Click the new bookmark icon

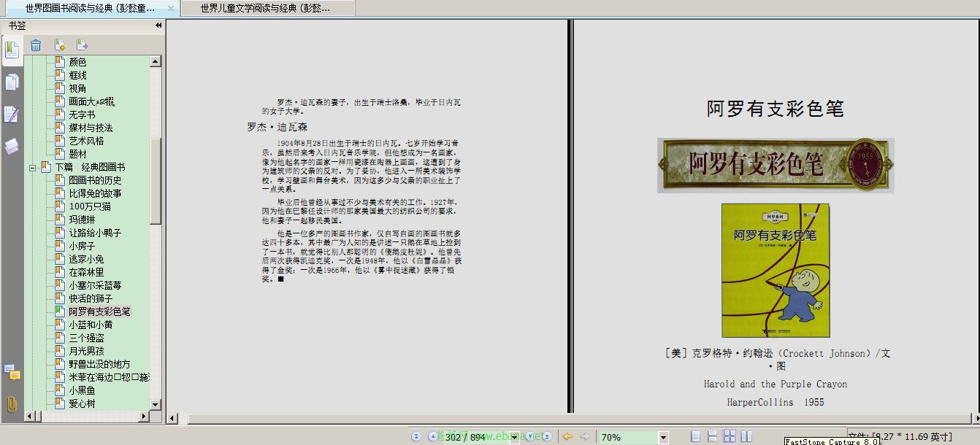pyautogui.click(x=59, y=45)
